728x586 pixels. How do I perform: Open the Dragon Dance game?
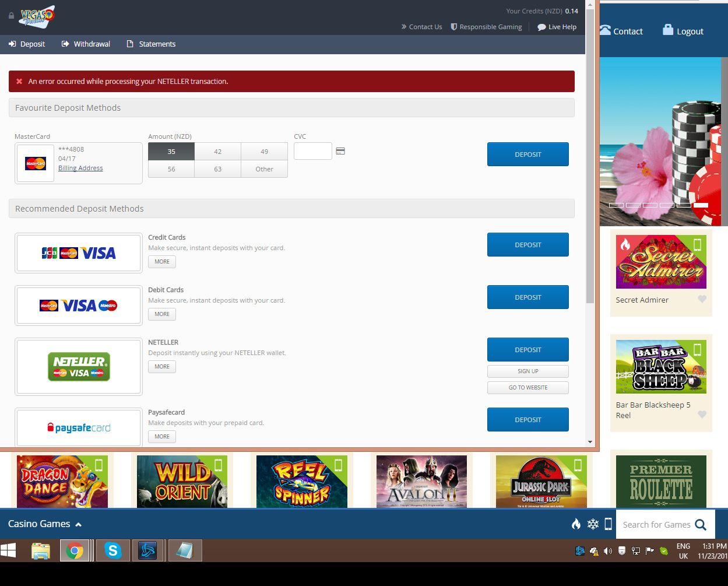(x=62, y=482)
